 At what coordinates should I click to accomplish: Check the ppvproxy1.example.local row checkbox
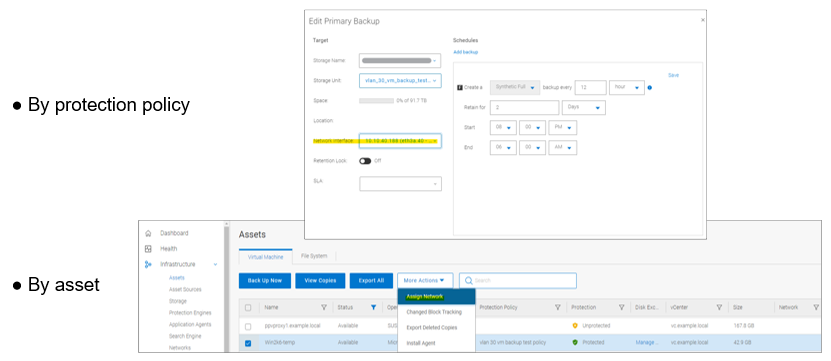coord(248,326)
